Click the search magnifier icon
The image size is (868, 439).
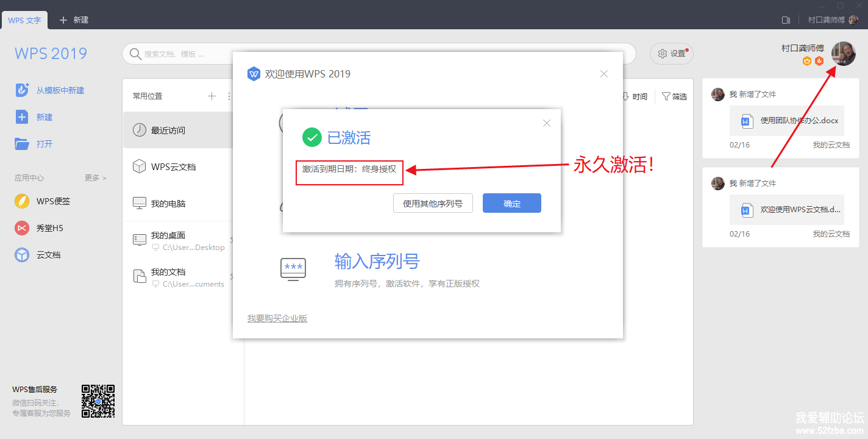tap(135, 54)
